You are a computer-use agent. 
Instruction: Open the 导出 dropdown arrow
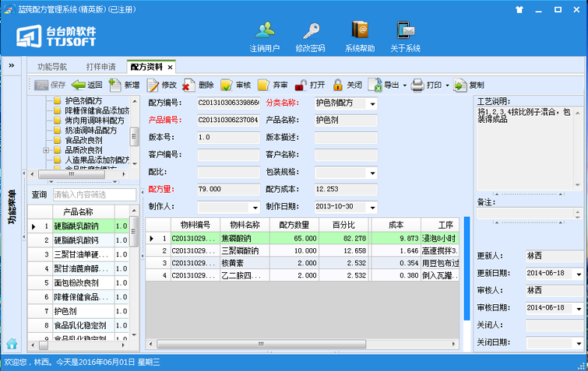click(x=405, y=86)
